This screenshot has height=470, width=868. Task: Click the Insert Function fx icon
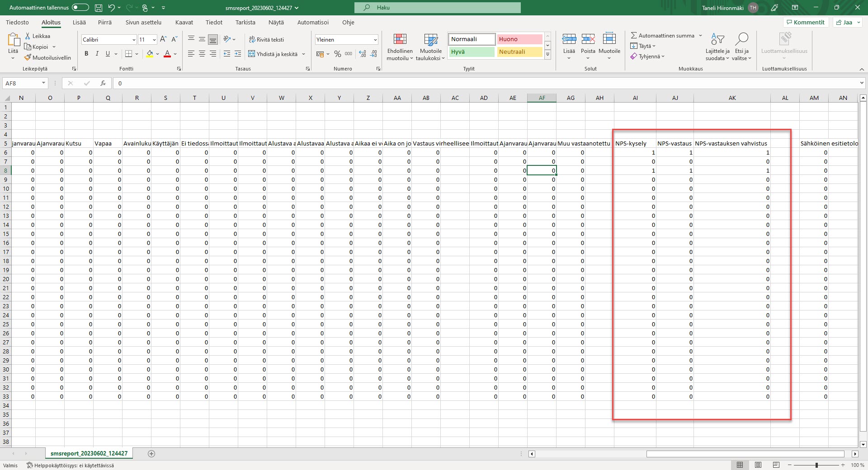[x=103, y=83]
